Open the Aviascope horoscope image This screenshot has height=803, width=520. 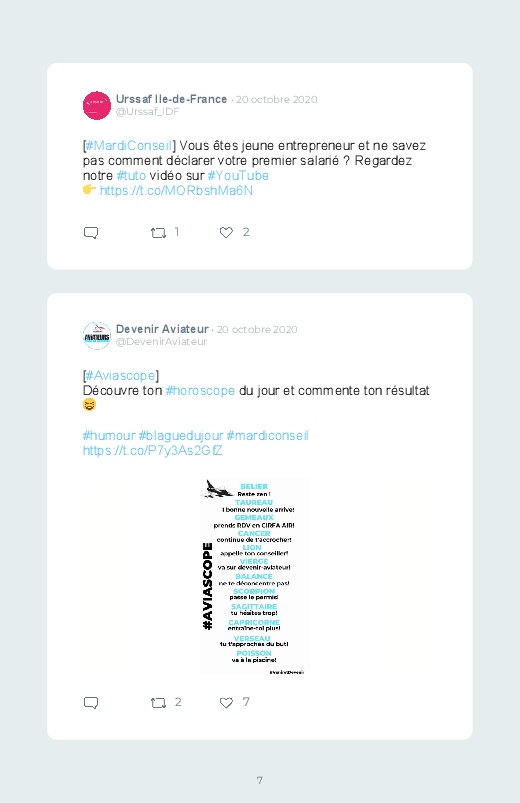[x=255, y=576]
